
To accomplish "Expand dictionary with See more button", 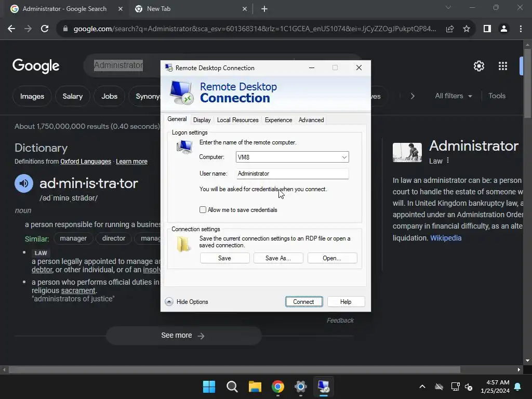I will (x=183, y=336).
